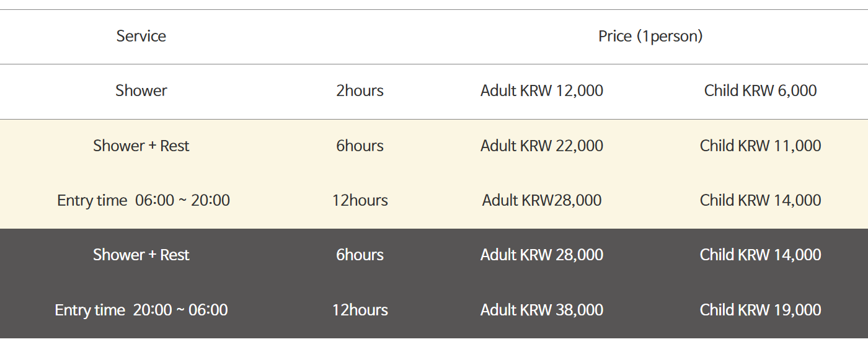Click 12hours in the dark nighttime section
Image resolution: width=868 pixels, height=347 pixels.
[x=360, y=310]
